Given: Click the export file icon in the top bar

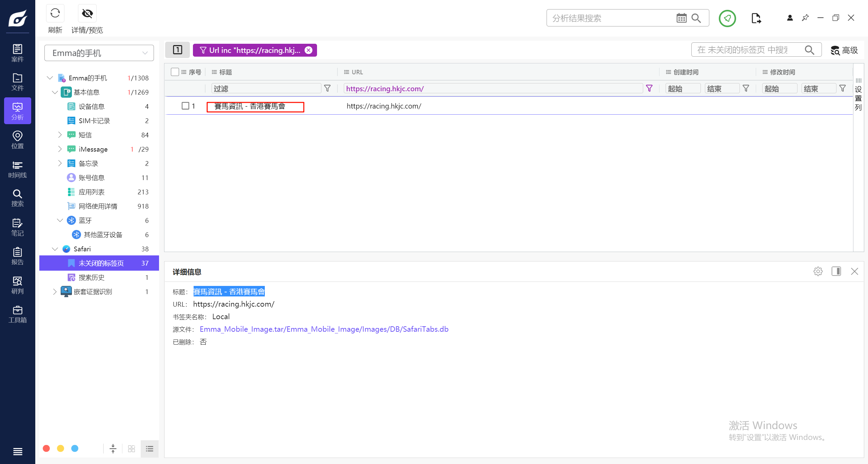Looking at the screenshot, I should (x=756, y=18).
